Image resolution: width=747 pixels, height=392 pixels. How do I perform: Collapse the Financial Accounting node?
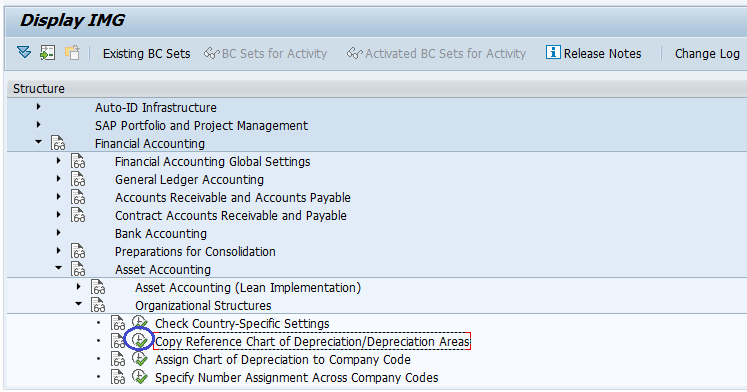click(39, 142)
